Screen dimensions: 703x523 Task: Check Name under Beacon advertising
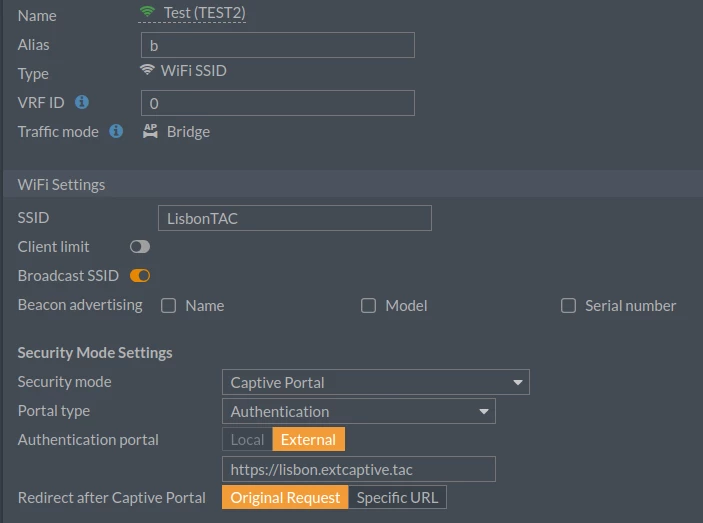coord(169,306)
